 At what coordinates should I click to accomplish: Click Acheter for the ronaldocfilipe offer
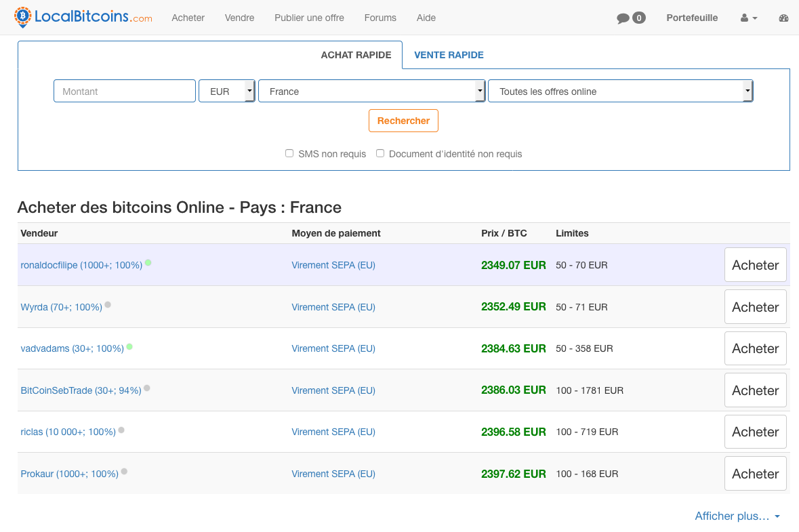coord(755,264)
